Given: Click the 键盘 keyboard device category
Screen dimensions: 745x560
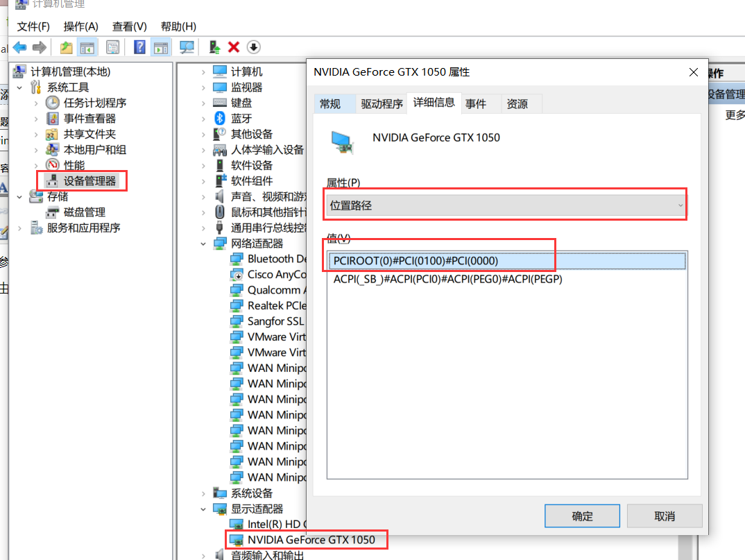Looking at the screenshot, I should click(x=241, y=103).
